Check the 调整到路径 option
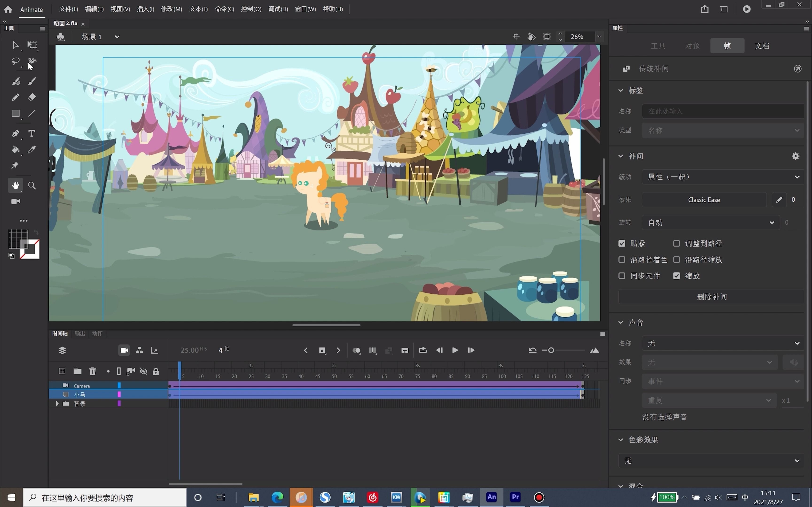 676,243
